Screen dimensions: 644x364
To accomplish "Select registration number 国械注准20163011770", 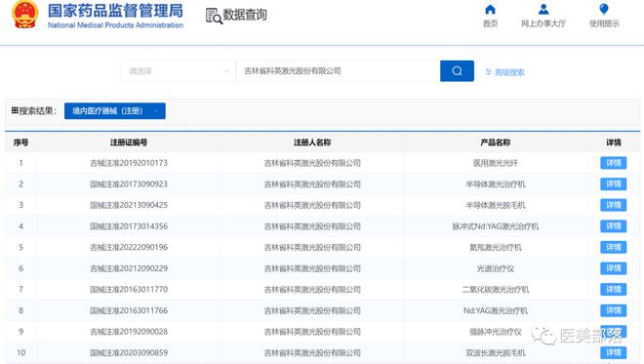I will click(x=129, y=290).
